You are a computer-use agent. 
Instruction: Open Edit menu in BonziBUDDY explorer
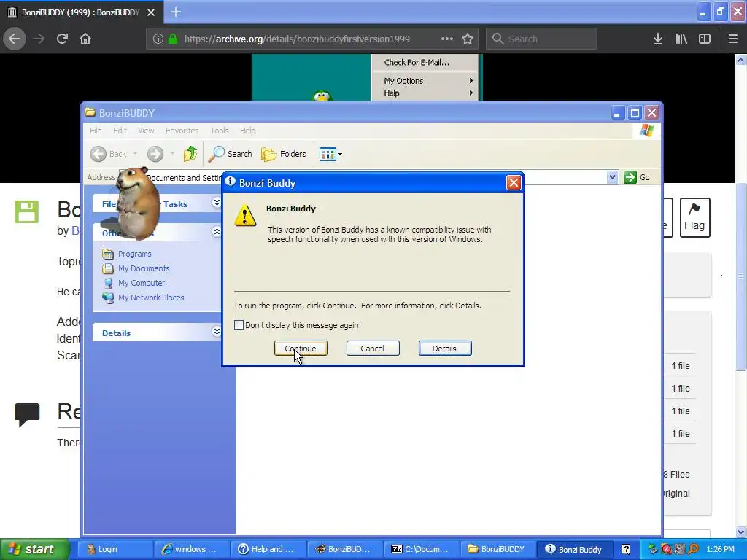pos(120,131)
